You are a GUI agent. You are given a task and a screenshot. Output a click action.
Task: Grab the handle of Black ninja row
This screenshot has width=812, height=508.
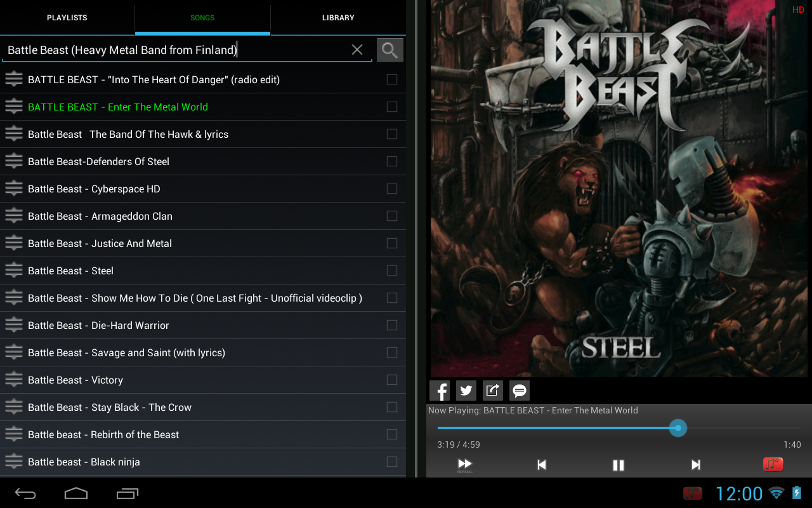14,462
